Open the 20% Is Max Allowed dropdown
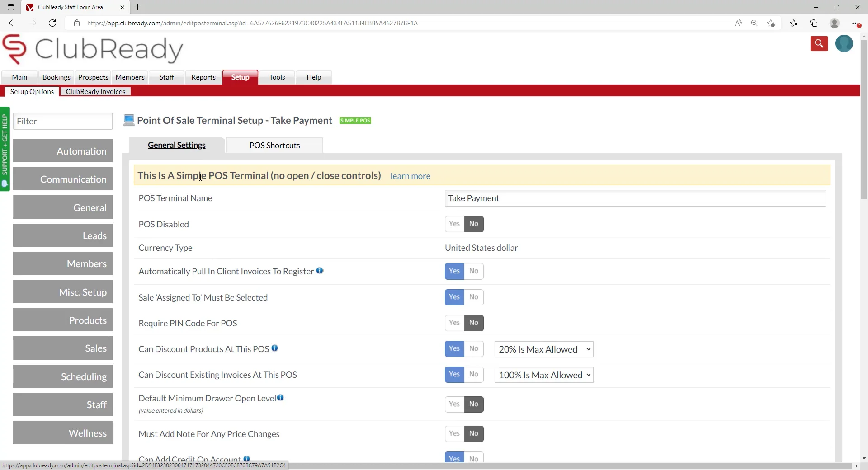This screenshot has width=868, height=470. [544, 349]
